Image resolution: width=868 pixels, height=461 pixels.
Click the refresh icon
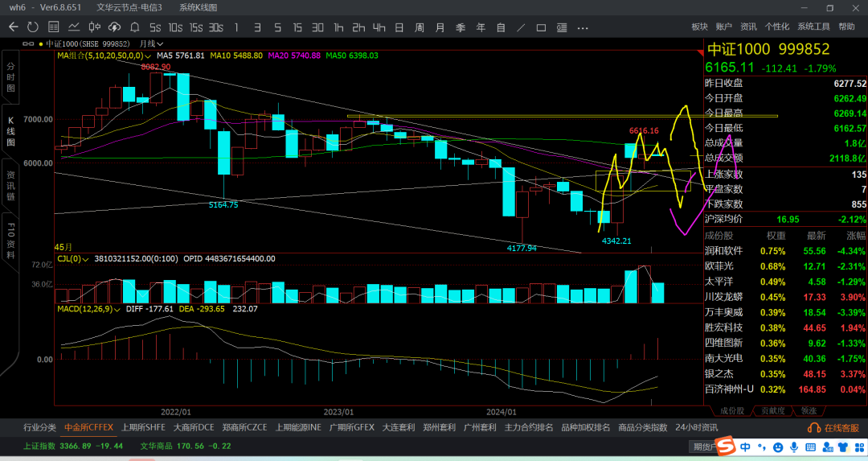(x=33, y=27)
